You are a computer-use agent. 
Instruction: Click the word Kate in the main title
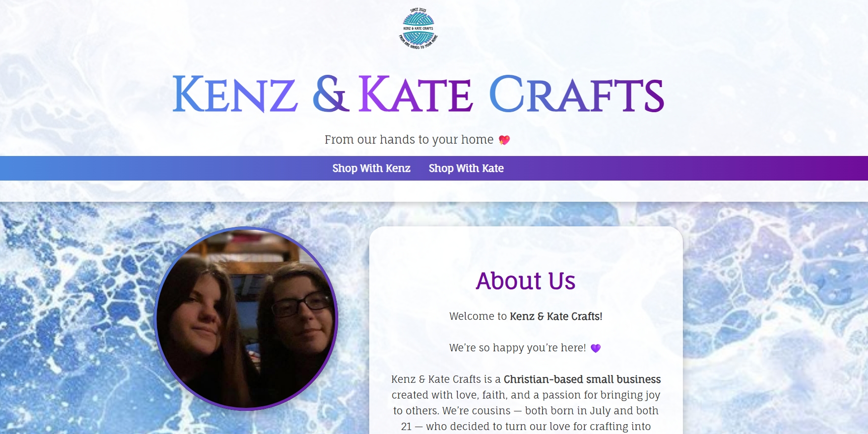416,94
